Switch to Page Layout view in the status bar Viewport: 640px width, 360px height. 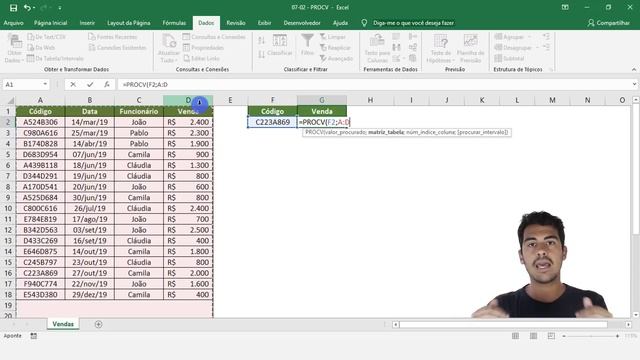[x=533, y=336]
